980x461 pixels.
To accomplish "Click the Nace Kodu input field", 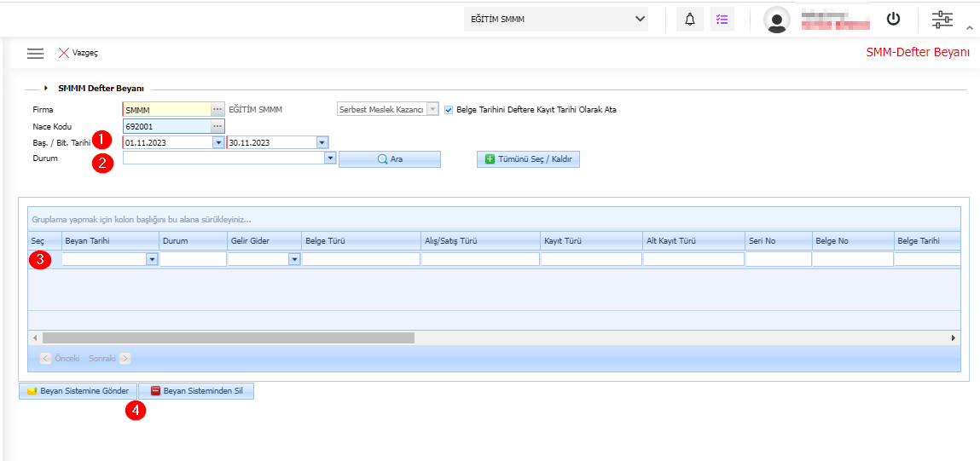I will point(167,126).
